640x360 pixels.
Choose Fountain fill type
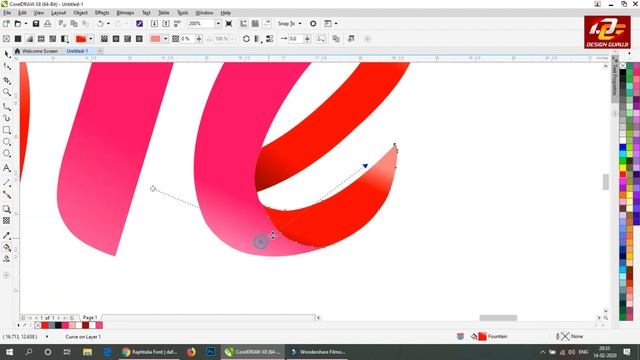click(29, 39)
